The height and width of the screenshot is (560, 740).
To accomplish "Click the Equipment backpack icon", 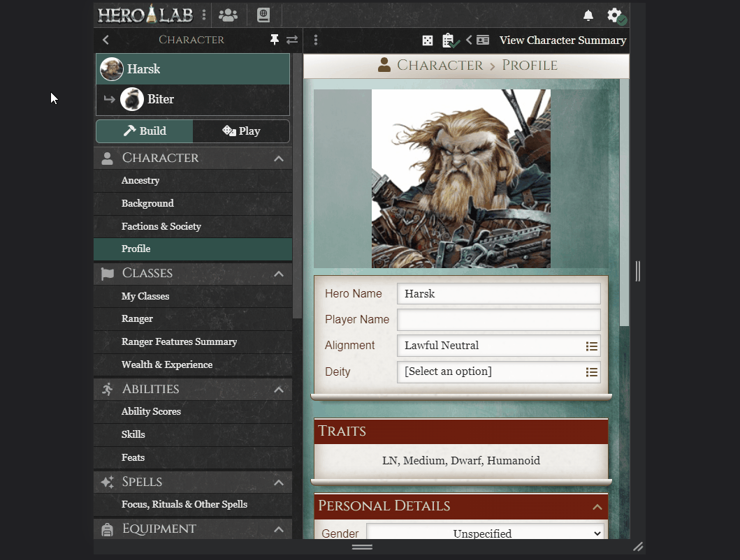I will pyautogui.click(x=108, y=529).
